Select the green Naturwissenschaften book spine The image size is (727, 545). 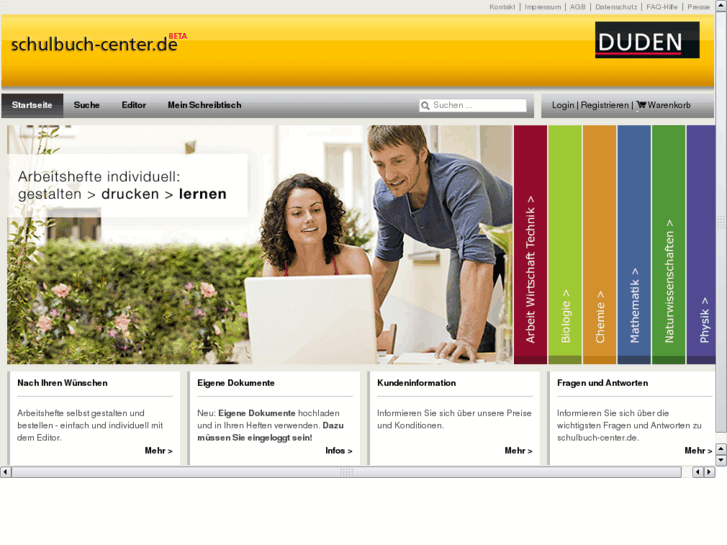click(669, 244)
